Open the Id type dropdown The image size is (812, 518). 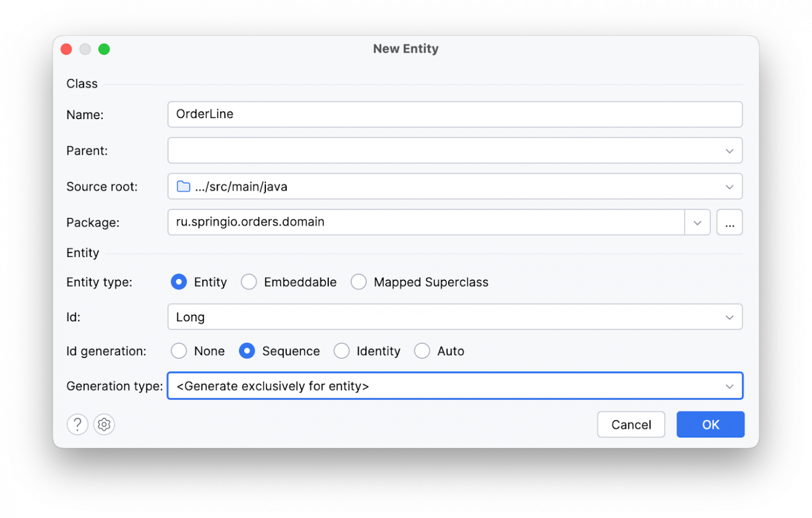click(729, 317)
